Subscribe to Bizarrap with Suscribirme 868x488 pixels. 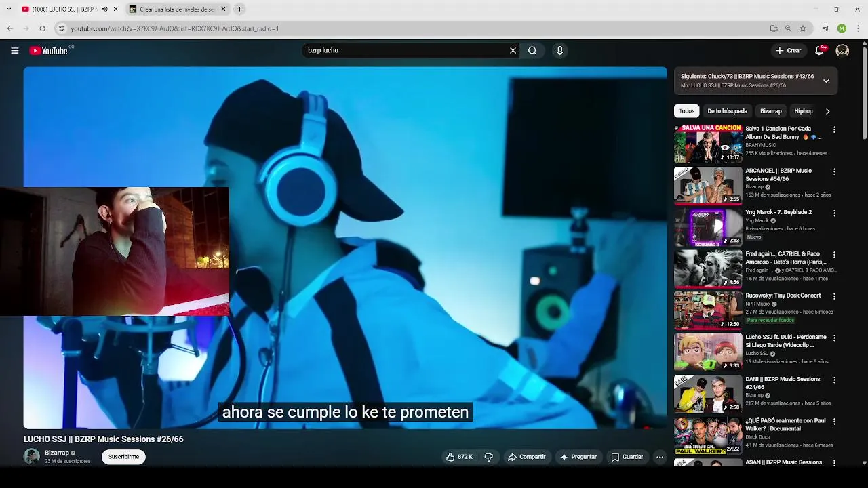[x=123, y=457]
